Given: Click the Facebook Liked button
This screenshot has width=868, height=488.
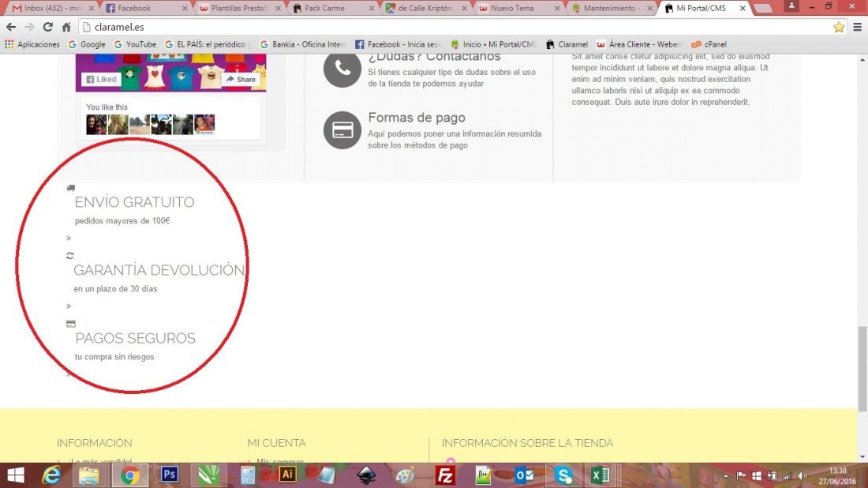Looking at the screenshot, I should (x=101, y=79).
